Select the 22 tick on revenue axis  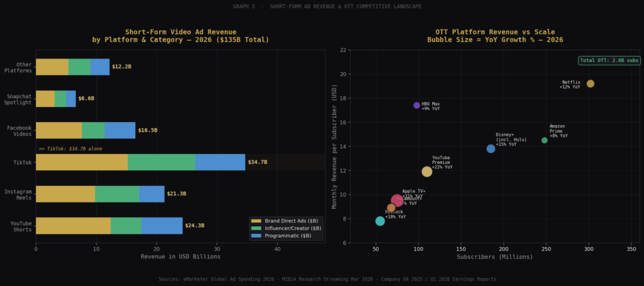click(343, 50)
